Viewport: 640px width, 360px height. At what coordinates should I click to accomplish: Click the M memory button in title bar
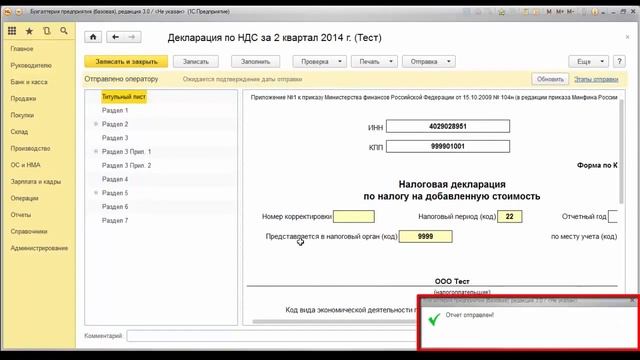point(549,12)
